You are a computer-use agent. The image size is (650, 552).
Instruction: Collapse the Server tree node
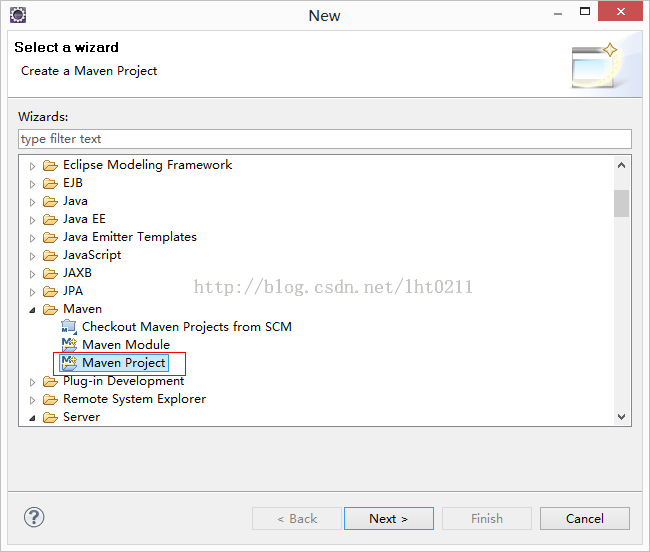click(x=32, y=418)
